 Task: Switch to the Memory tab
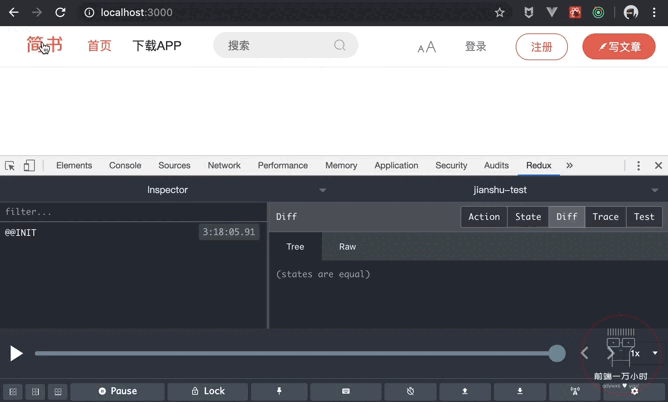click(x=341, y=165)
